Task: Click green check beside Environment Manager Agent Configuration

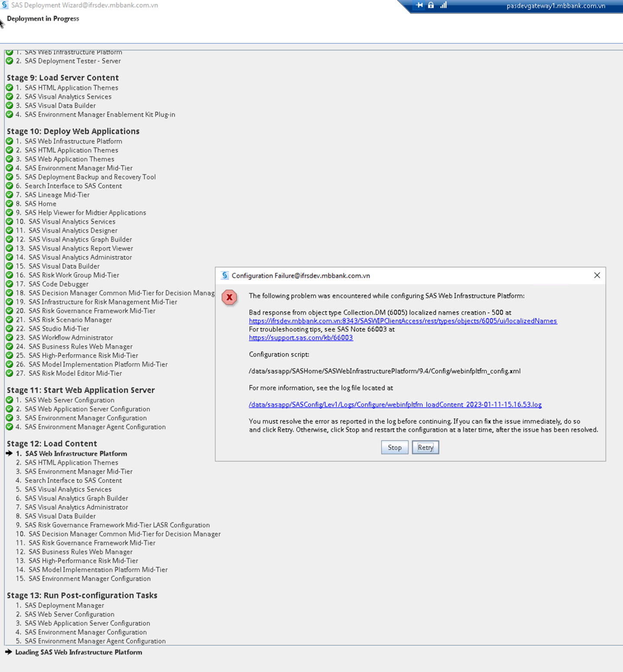Action: click(10, 427)
